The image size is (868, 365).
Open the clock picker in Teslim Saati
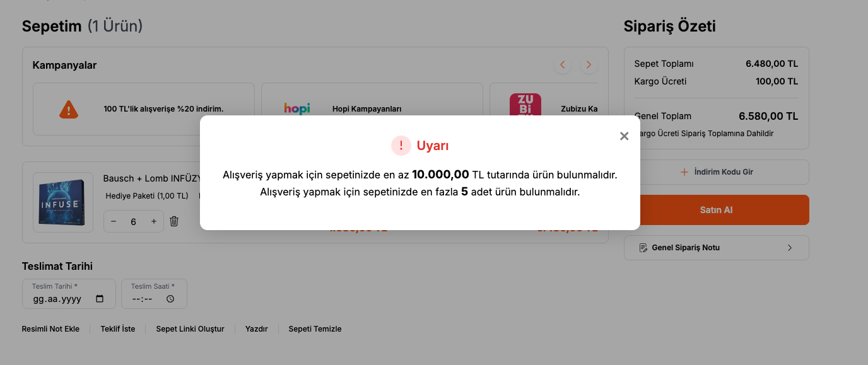(x=170, y=299)
